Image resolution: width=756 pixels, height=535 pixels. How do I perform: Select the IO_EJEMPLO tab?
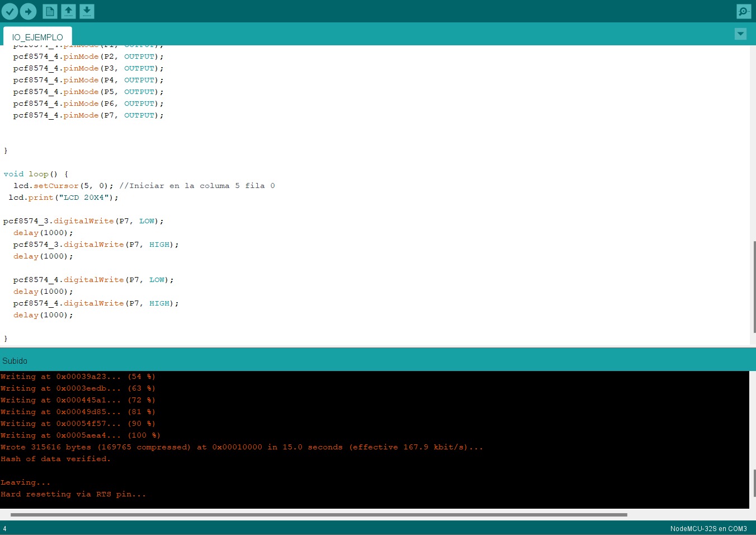pyautogui.click(x=37, y=37)
